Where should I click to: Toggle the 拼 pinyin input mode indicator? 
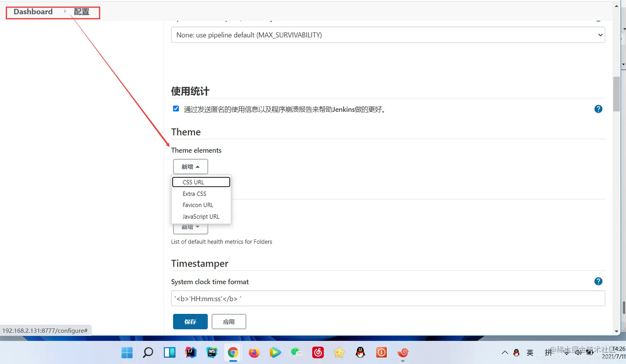pyautogui.click(x=548, y=353)
